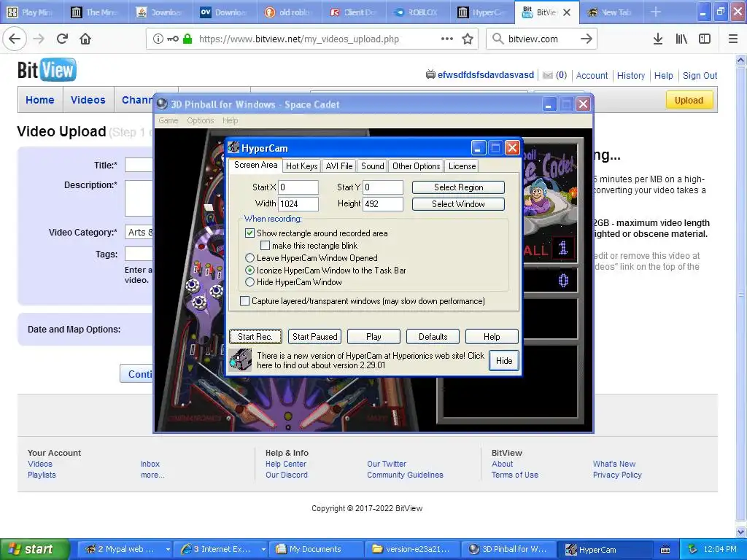This screenshot has height=560, width=747.
Task: Open the keyboard icon in the taskbar
Action: coord(665,550)
